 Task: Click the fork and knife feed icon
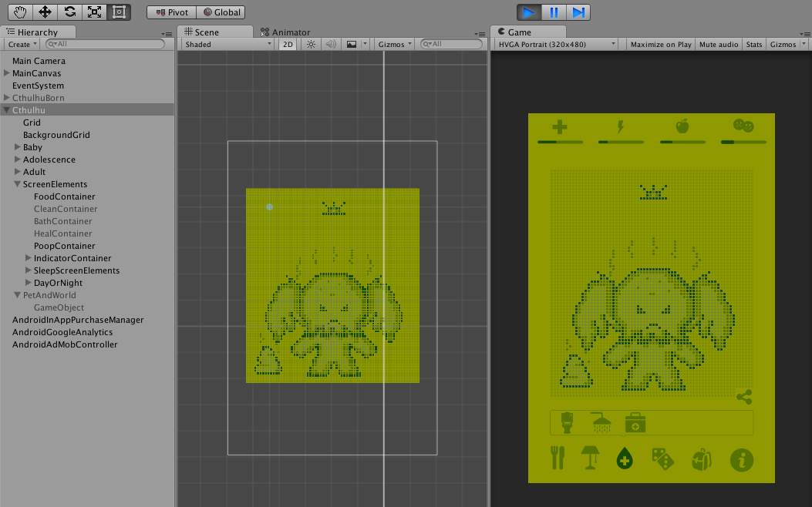pyautogui.click(x=558, y=458)
